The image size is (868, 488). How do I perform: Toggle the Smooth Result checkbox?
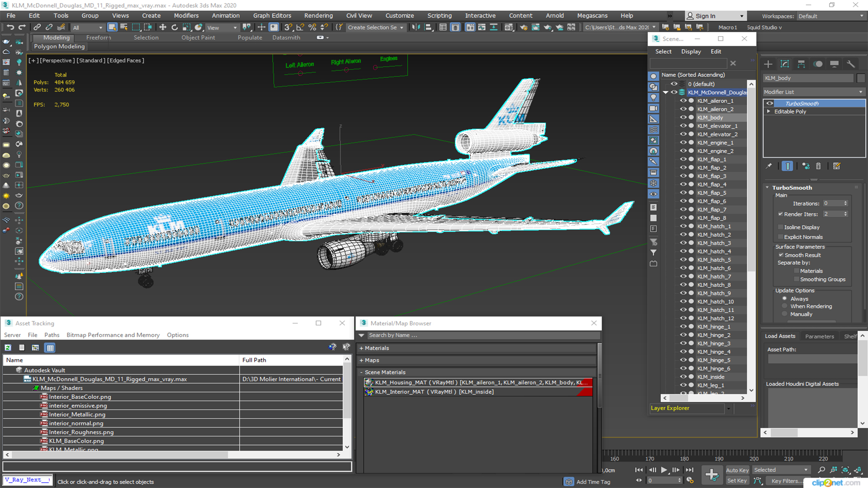(781, 255)
